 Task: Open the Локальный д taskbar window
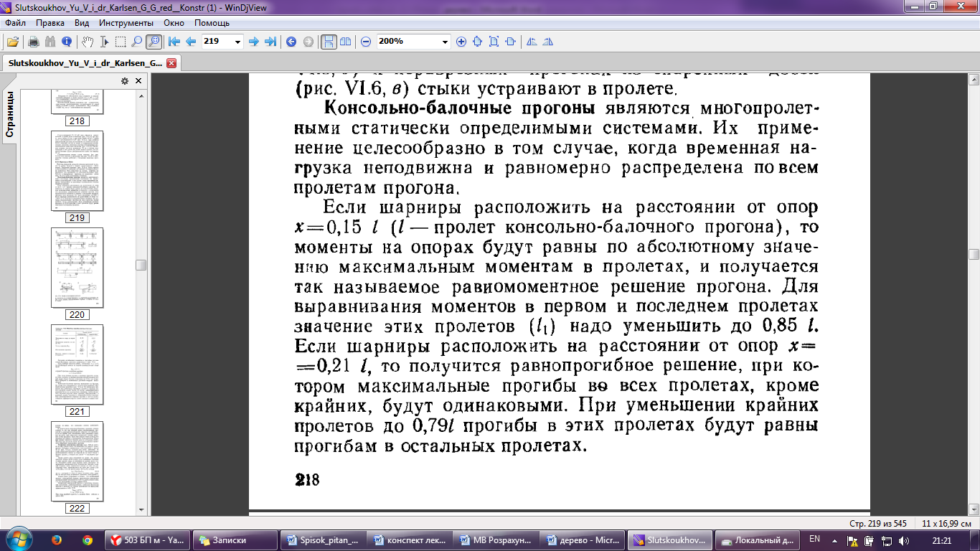point(757,540)
